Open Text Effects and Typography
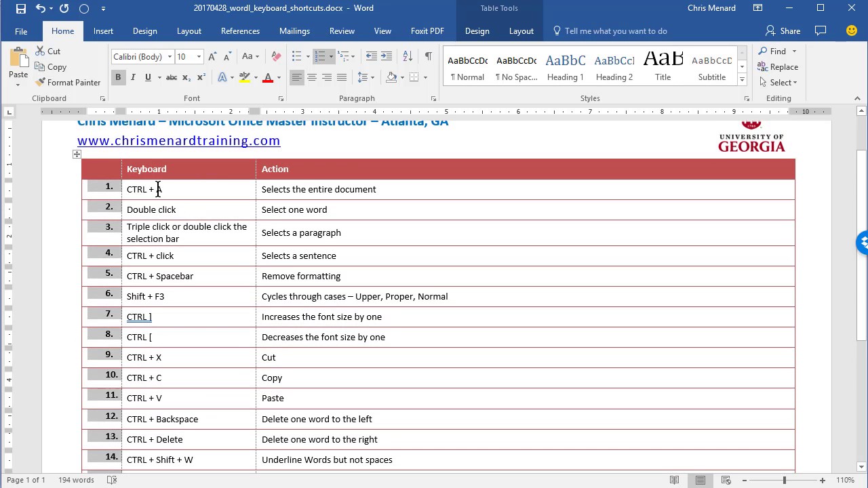 (x=222, y=77)
